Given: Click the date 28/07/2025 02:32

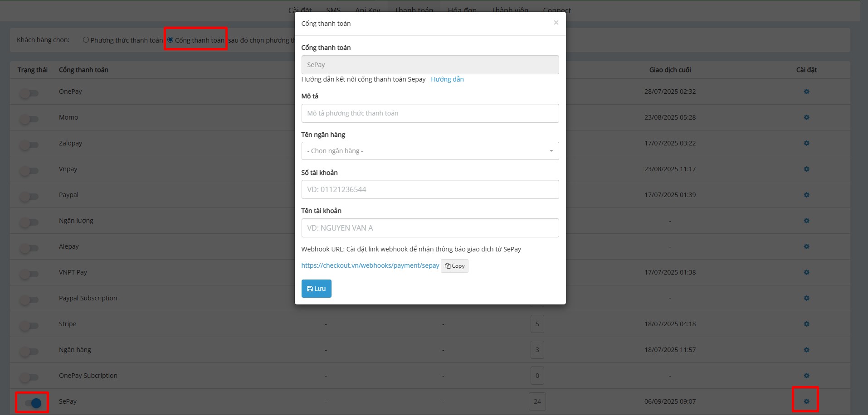Looking at the screenshot, I should (x=670, y=92).
